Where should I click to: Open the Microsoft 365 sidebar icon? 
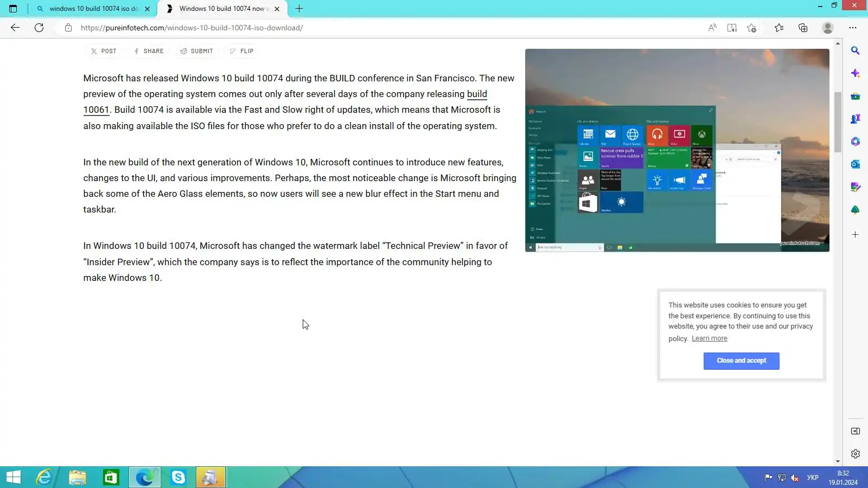coord(856,142)
